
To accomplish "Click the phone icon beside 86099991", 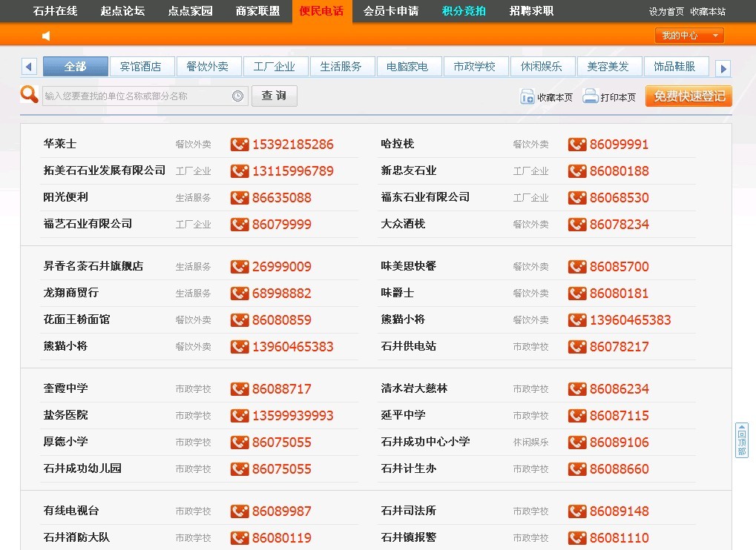I will (577, 145).
